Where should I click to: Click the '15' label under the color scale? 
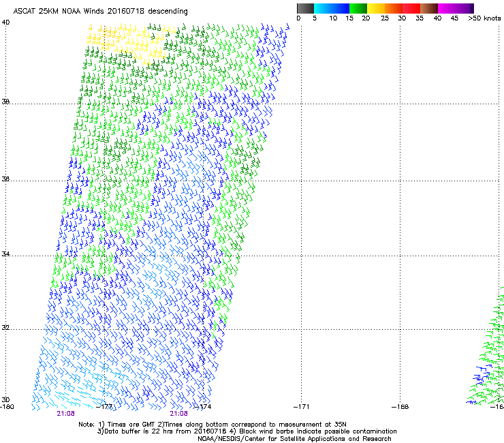tap(349, 18)
